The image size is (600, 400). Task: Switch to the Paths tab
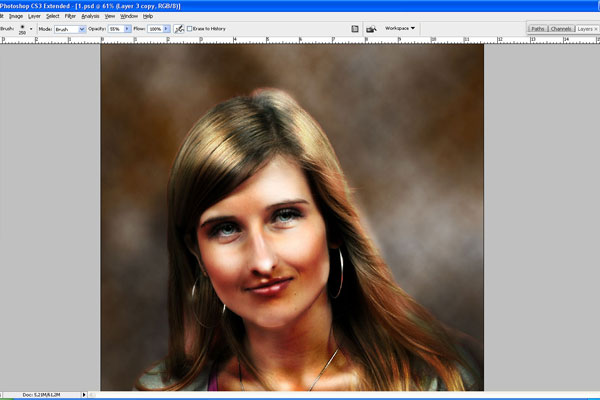(x=537, y=29)
